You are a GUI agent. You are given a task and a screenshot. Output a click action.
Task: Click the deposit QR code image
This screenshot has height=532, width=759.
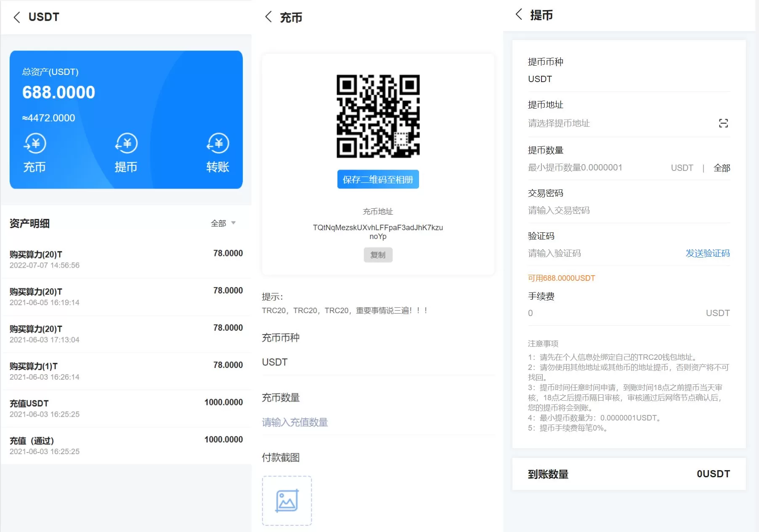378,117
